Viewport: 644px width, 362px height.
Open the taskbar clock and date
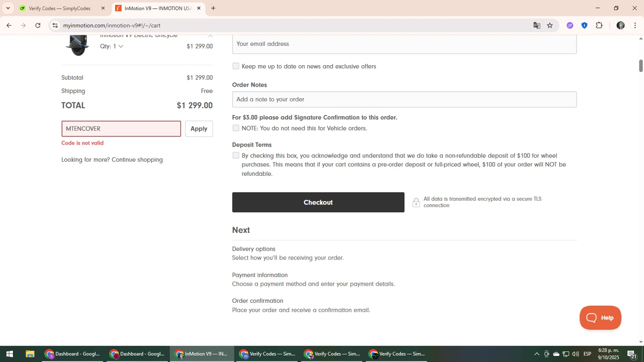608,354
